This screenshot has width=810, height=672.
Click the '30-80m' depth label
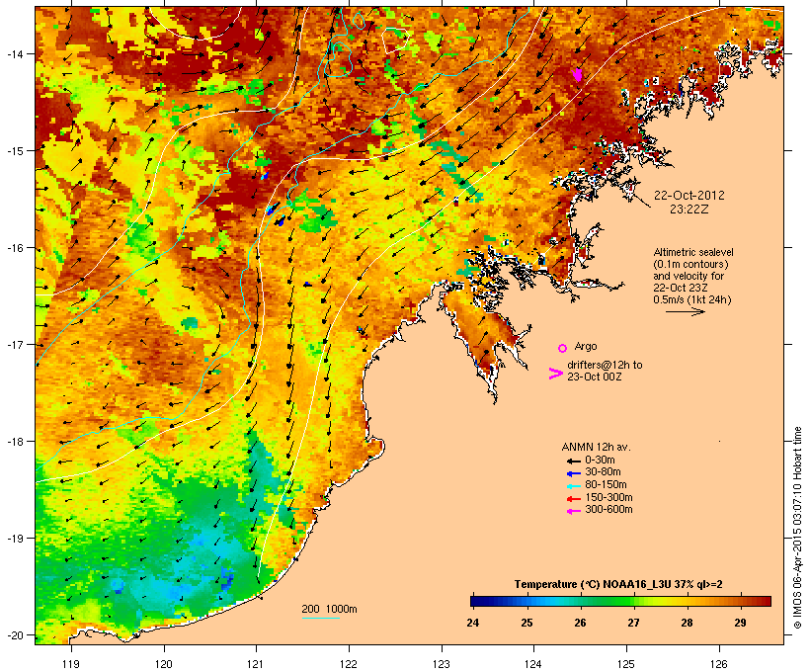pyautogui.click(x=603, y=472)
